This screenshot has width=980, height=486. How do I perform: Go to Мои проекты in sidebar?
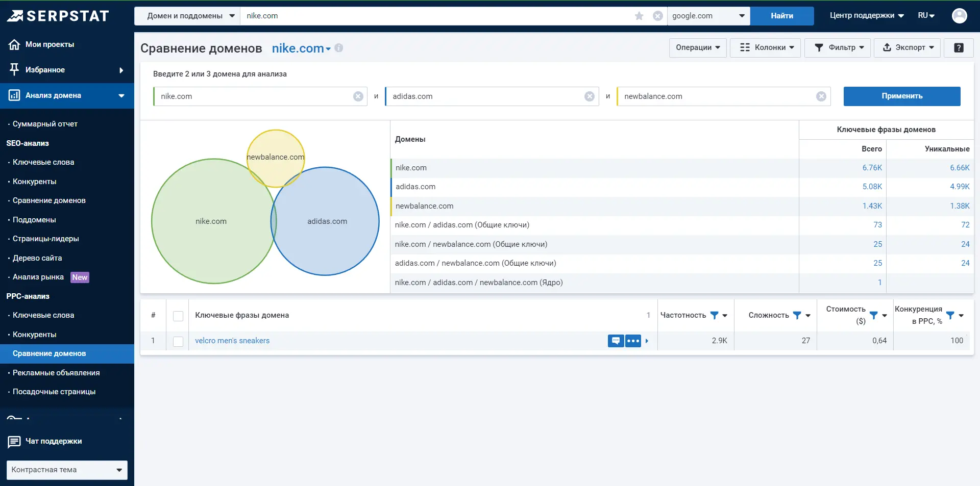tap(50, 44)
